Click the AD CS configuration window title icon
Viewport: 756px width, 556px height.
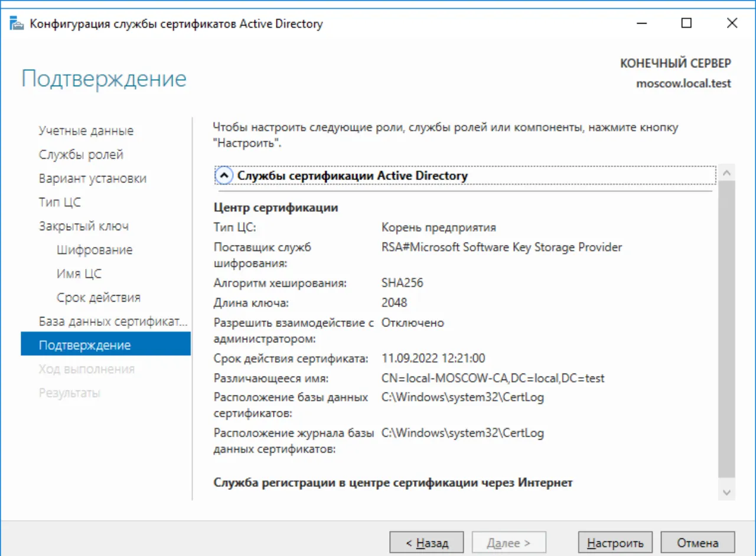coord(17,24)
